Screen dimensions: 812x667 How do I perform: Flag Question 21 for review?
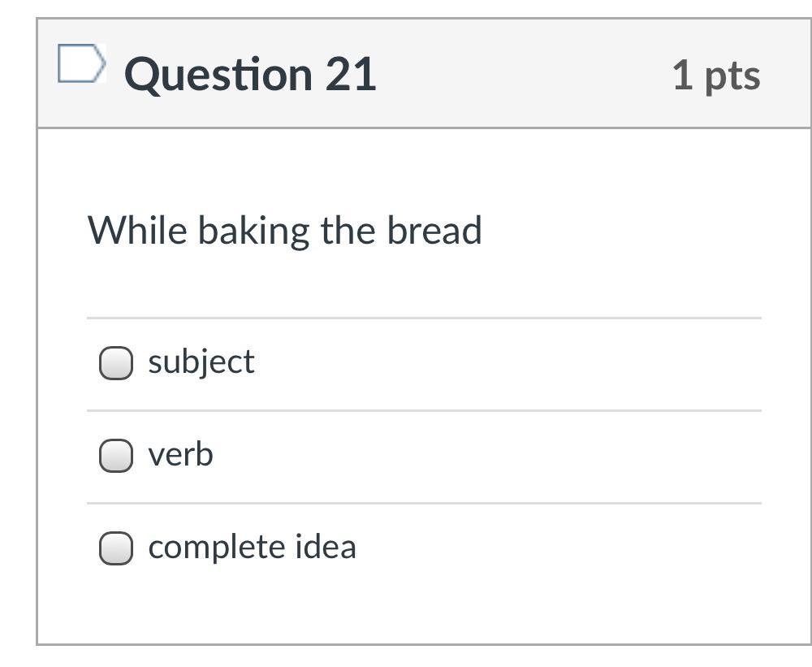[x=81, y=64]
